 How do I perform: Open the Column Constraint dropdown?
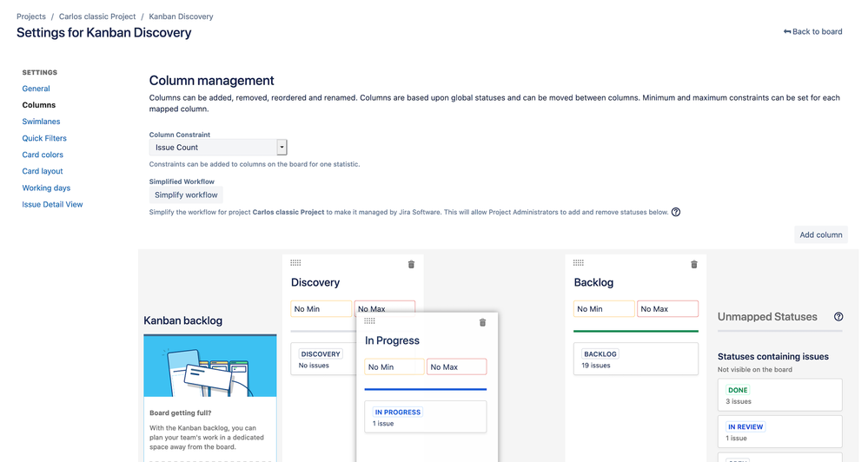click(218, 147)
